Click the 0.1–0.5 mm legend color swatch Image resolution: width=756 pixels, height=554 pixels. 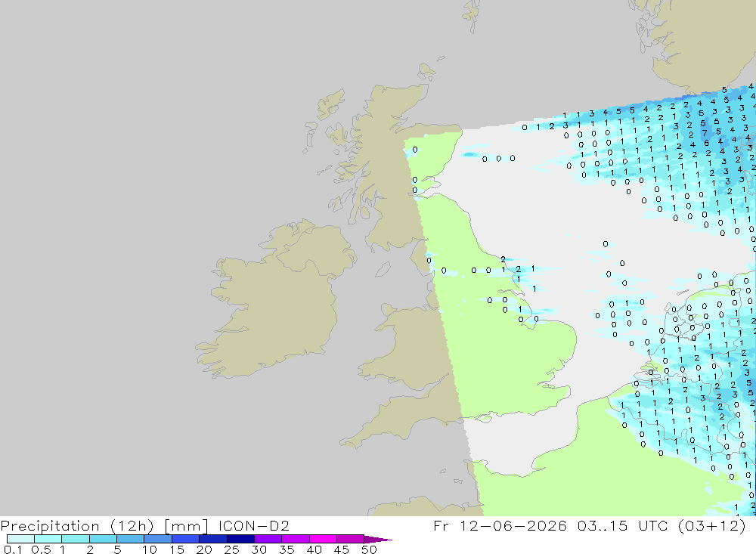click(x=20, y=539)
